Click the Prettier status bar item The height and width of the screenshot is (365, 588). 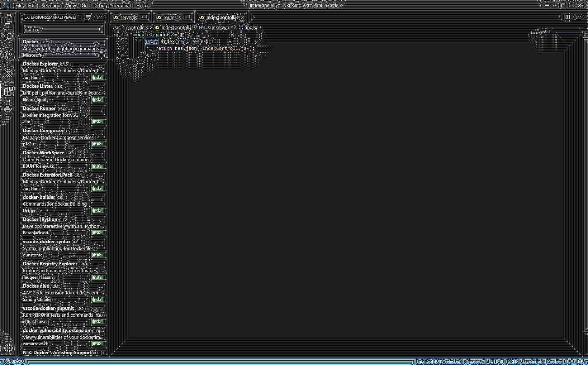point(554,361)
